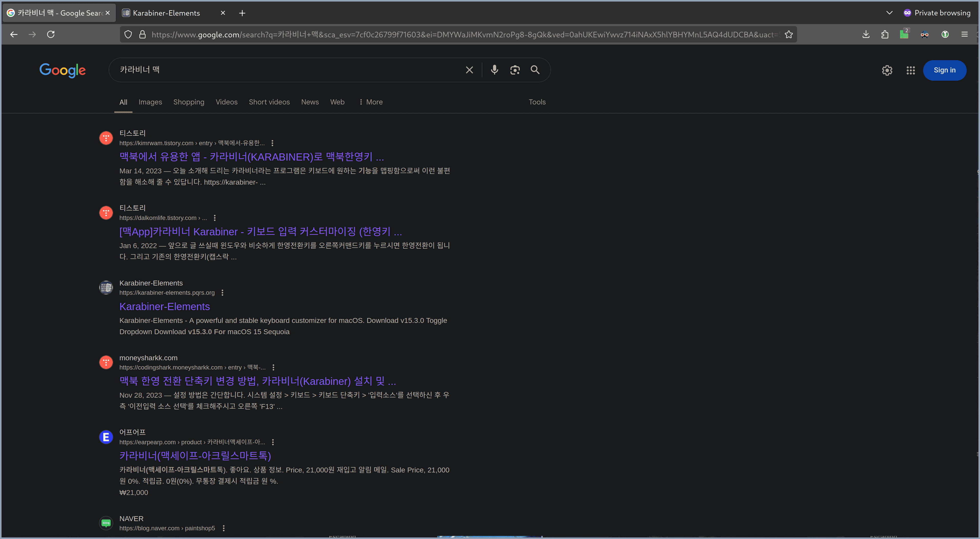
Task: Reload the current page
Action: (50, 35)
